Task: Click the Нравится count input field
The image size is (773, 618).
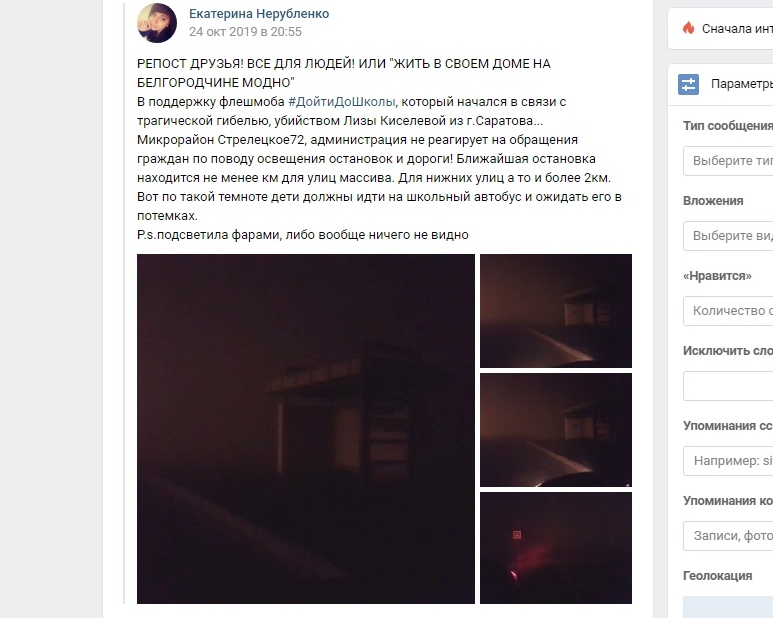Action: click(x=728, y=310)
